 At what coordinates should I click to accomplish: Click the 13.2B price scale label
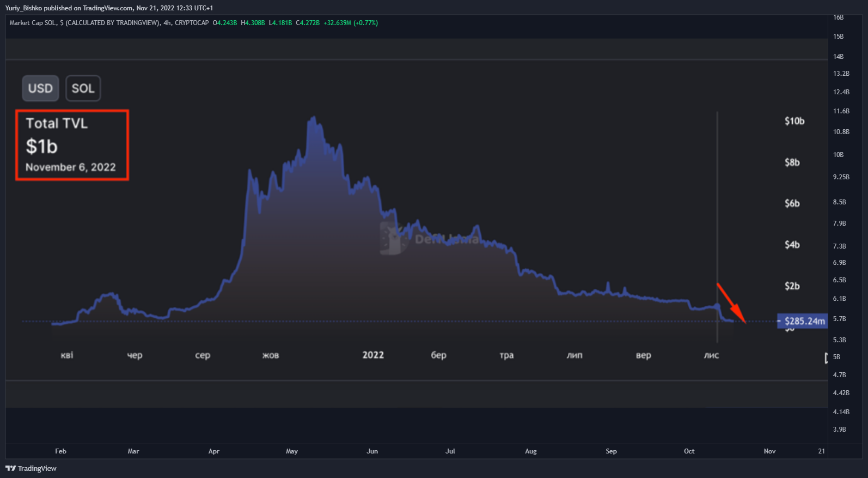coord(841,74)
